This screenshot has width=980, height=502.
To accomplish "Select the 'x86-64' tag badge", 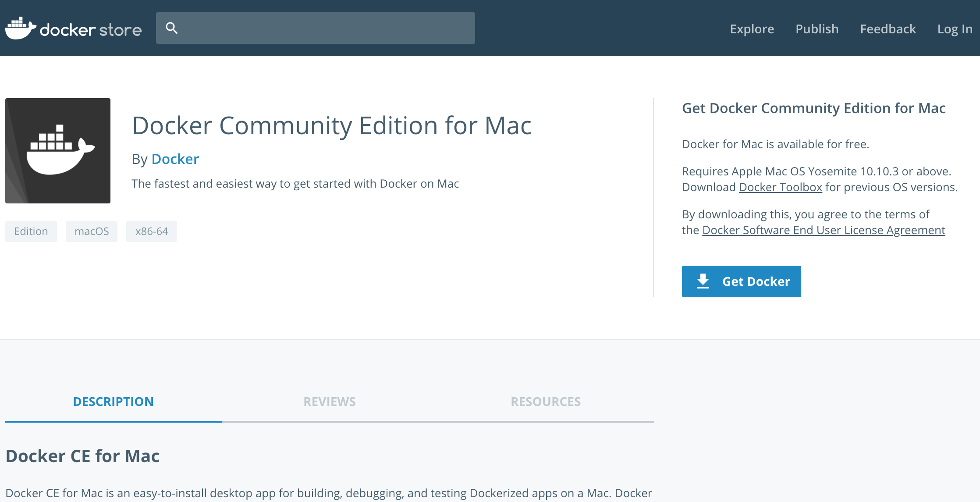I will click(x=151, y=231).
